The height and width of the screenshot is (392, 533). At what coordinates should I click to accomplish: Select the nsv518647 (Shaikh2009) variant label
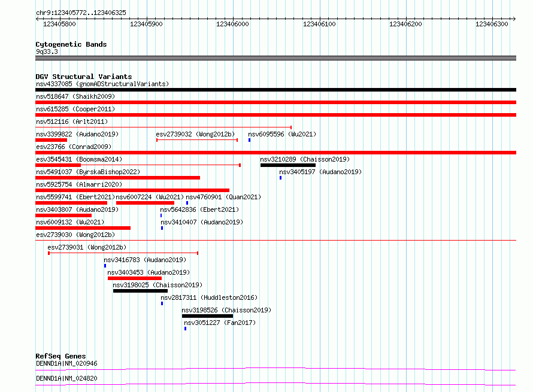75,96
